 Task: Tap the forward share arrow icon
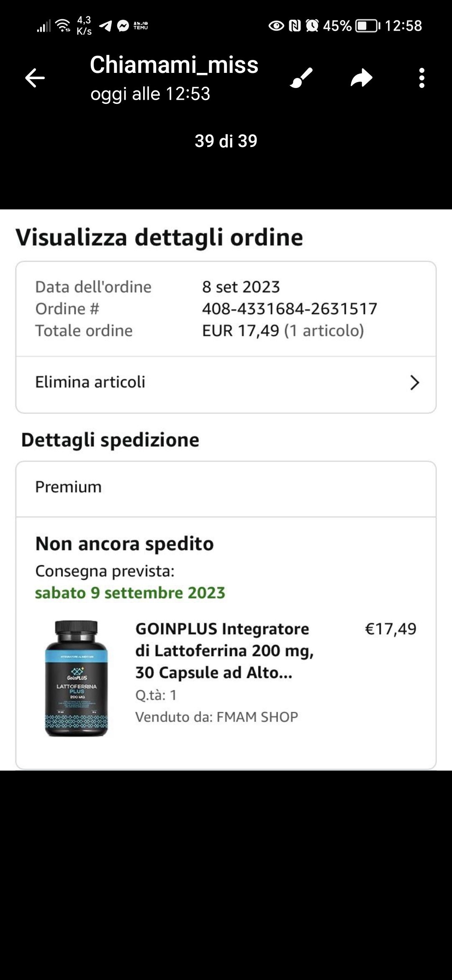pyautogui.click(x=362, y=78)
